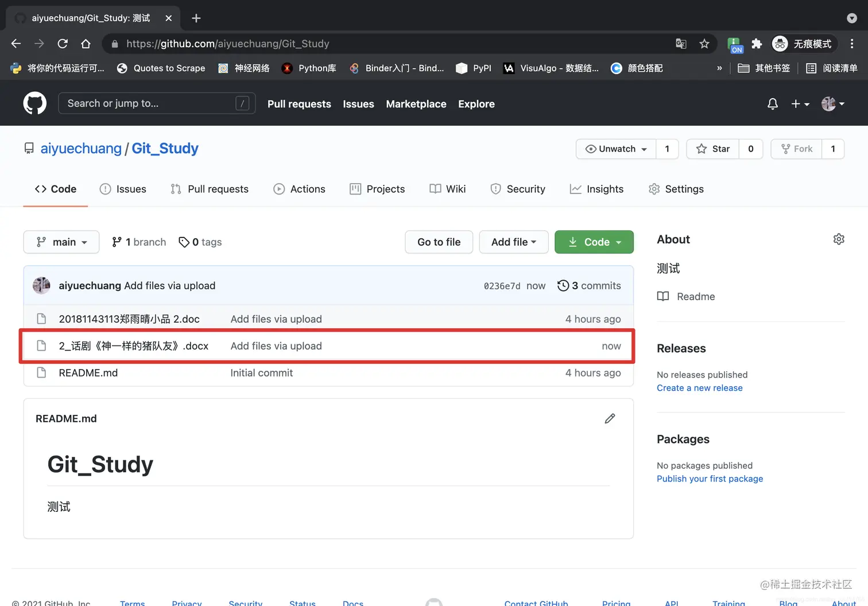Viewport: 868px width, 606px height.
Task: Open the 颜色搭配 bookmark
Action: (637, 68)
